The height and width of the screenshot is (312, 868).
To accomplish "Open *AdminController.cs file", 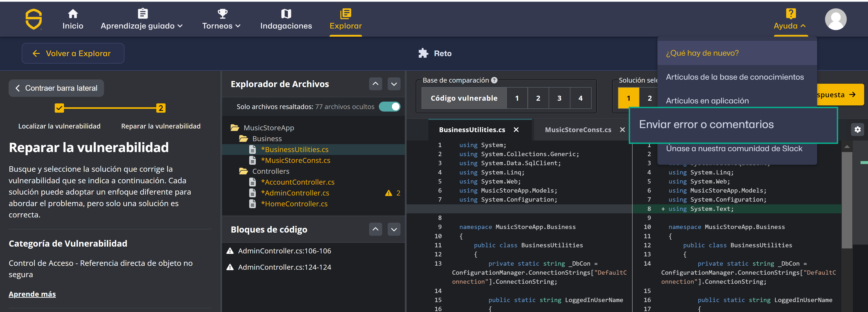I will click(x=295, y=193).
